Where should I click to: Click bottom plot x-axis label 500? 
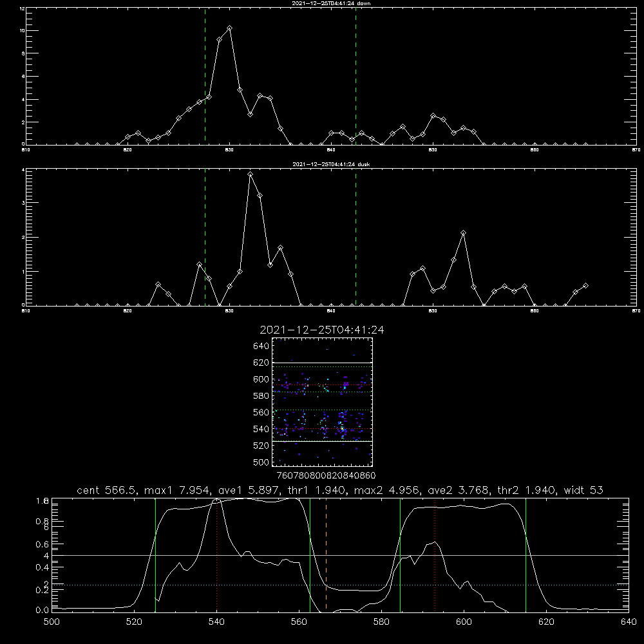pyautogui.click(x=52, y=622)
